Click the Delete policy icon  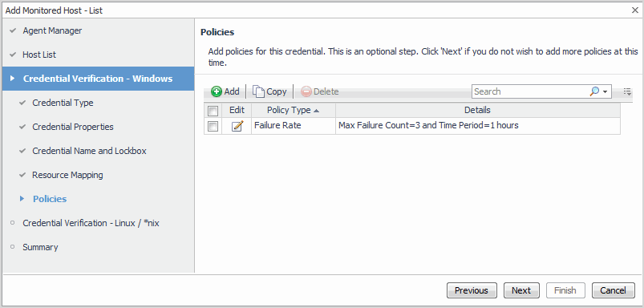click(x=306, y=91)
